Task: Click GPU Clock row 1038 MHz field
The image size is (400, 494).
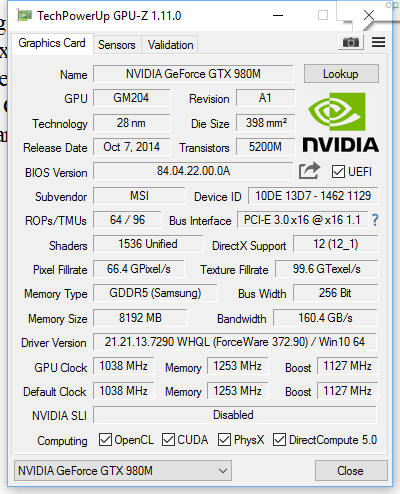Action: coord(124,366)
